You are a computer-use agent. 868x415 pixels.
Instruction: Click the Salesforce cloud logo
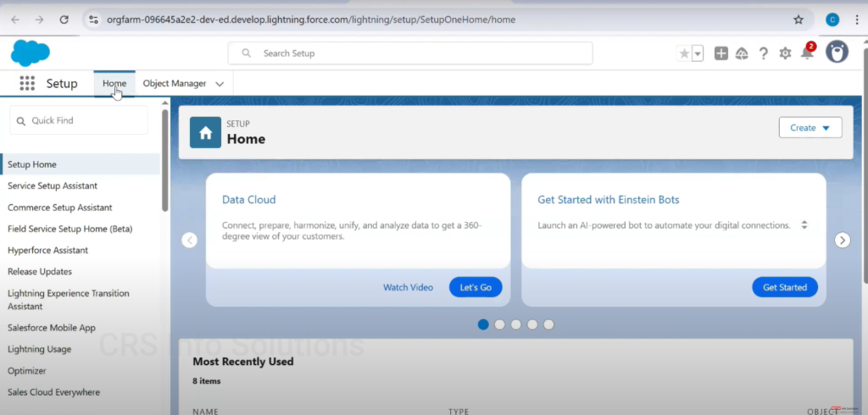[31, 53]
